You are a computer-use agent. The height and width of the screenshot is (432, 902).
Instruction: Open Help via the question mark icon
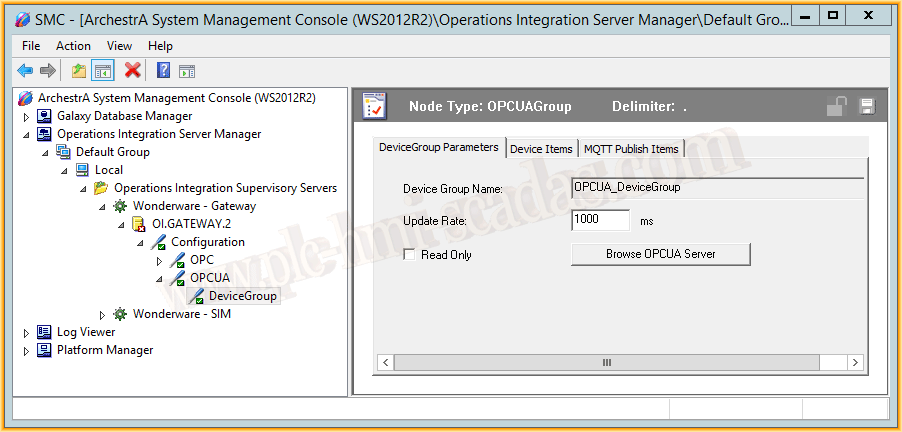pos(163,70)
